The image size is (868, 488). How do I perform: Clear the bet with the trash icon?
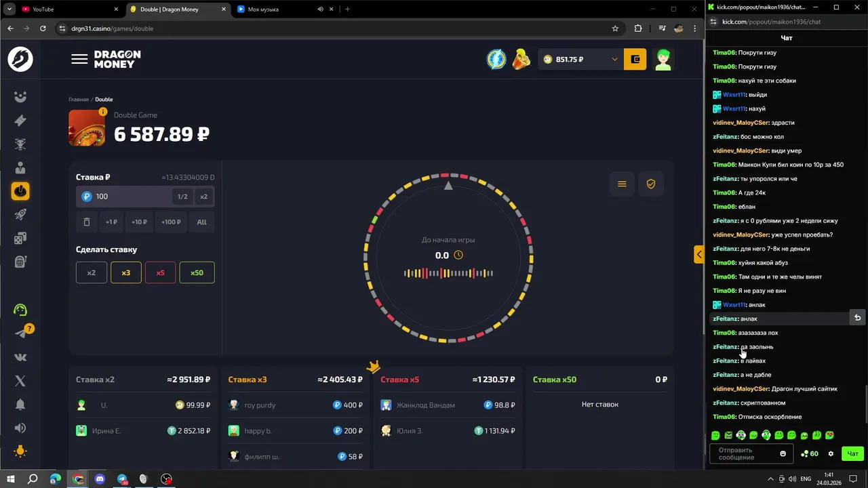tap(87, 222)
